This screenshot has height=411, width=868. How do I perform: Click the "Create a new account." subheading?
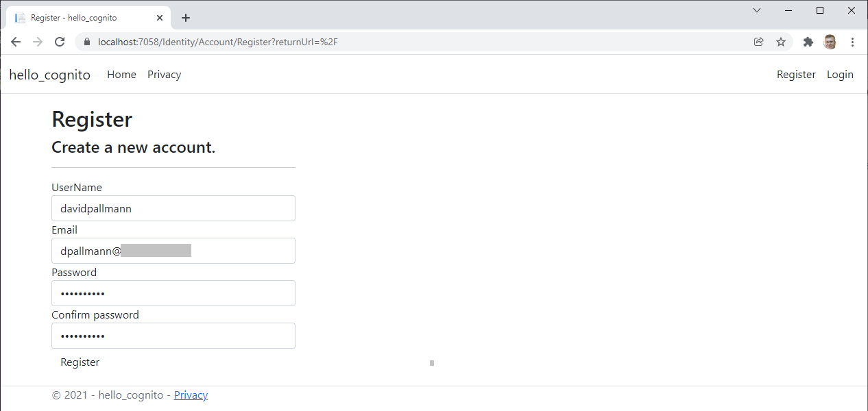click(x=134, y=147)
